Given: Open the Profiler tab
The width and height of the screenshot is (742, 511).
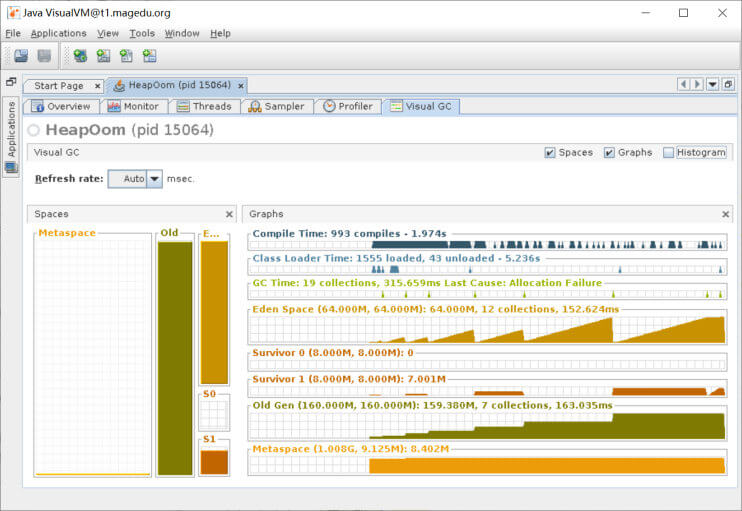Looking at the screenshot, I should point(348,106).
